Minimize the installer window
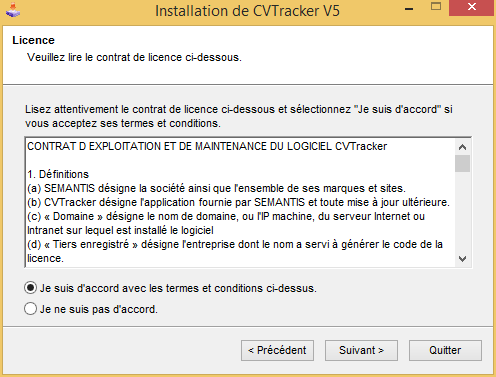Viewport: 496px width, 377px height. pos(409,9)
